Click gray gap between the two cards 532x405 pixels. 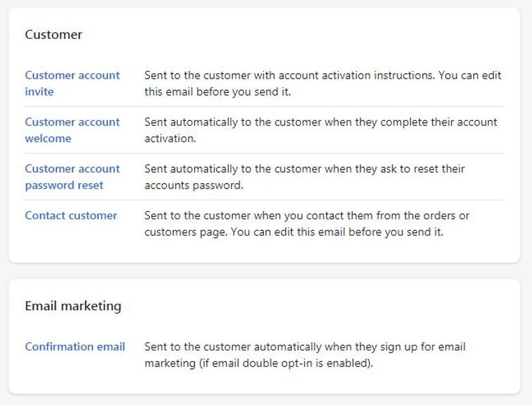[x=264, y=270]
